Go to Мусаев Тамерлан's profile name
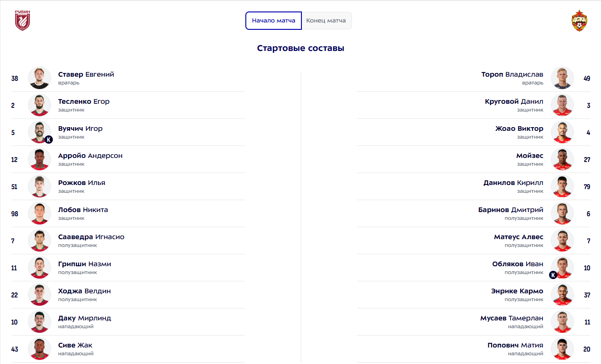The width and height of the screenshot is (601, 364). click(511, 318)
